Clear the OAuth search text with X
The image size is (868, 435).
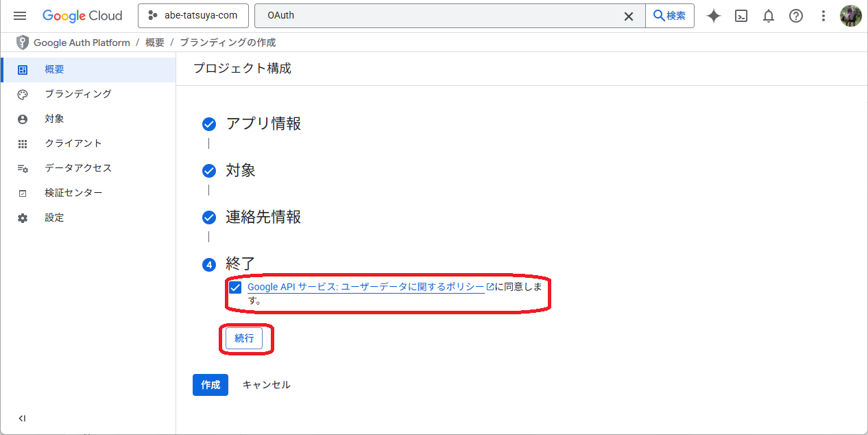[x=628, y=16]
